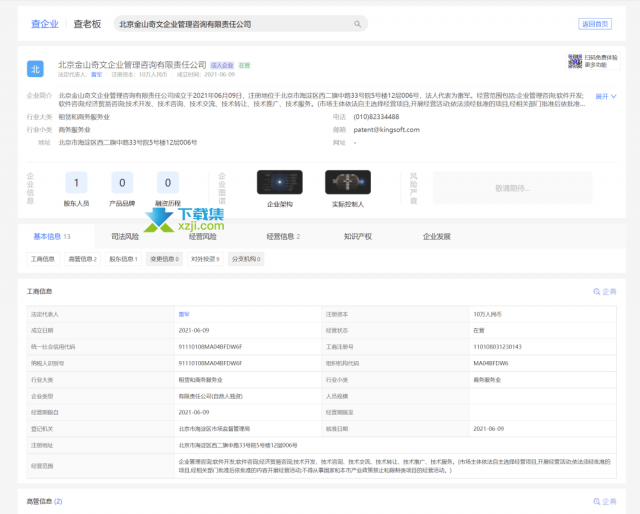Click the 法人企业 tag badge
This screenshot has height=514, width=640.
pos(222,65)
